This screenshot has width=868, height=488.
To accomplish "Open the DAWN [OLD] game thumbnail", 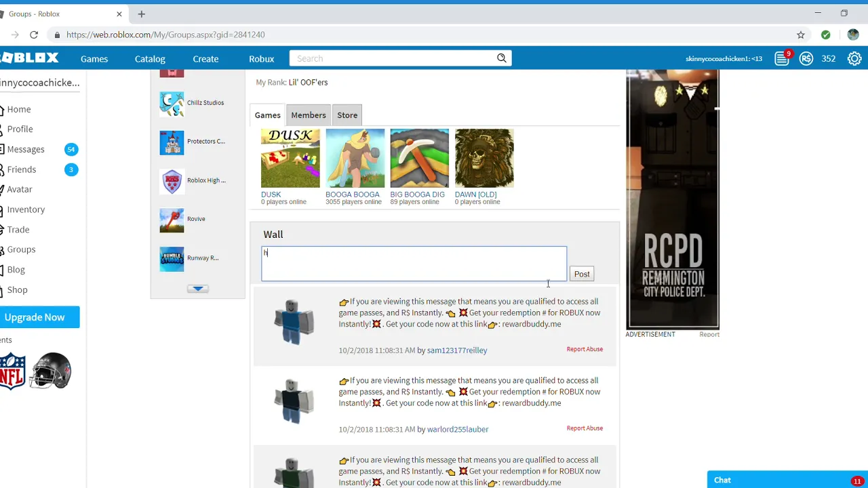I will click(x=484, y=158).
